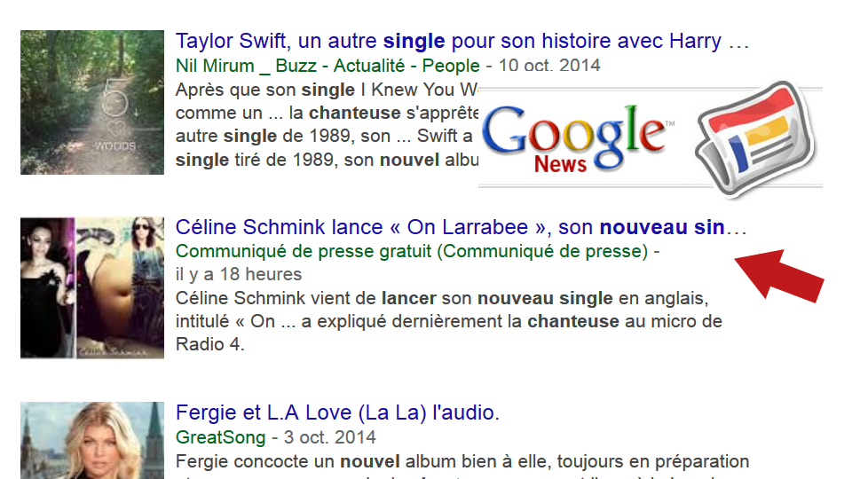Open the Fergie article thumbnail
This screenshot has width=868, height=479.
pyautogui.click(x=92, y=441)
